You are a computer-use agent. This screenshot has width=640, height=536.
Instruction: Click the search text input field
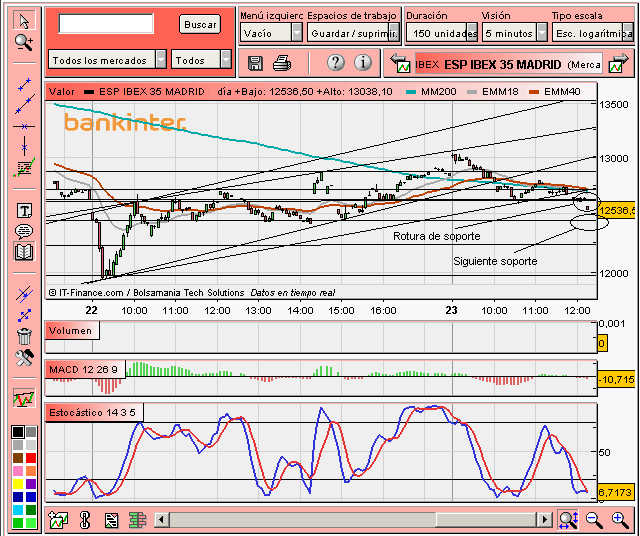point(106,24)
